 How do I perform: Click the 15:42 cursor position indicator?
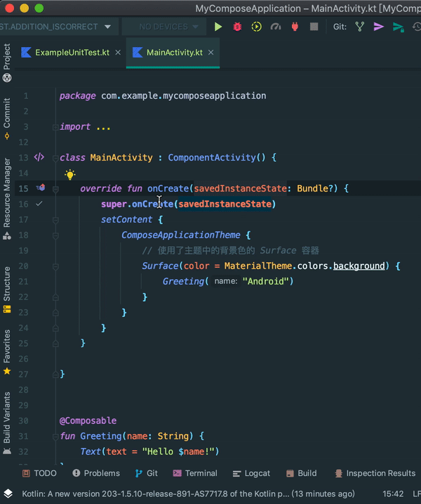click(x=393, y=493)
